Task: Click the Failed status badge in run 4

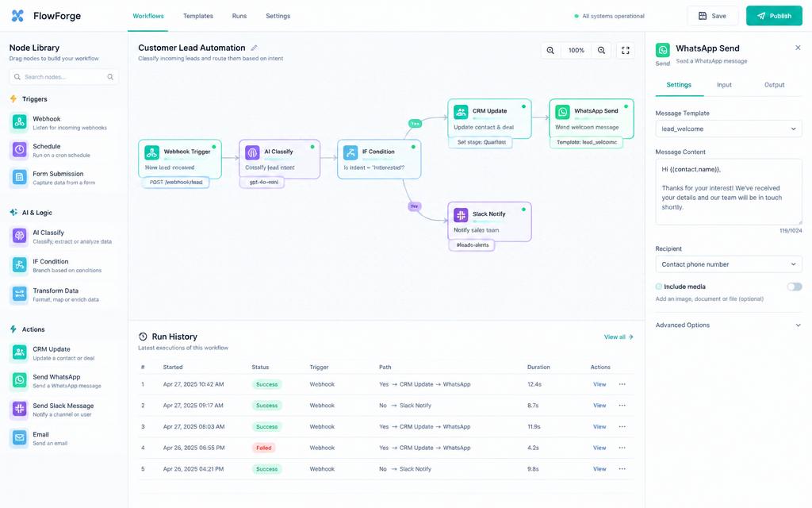Action: [263, 448]
